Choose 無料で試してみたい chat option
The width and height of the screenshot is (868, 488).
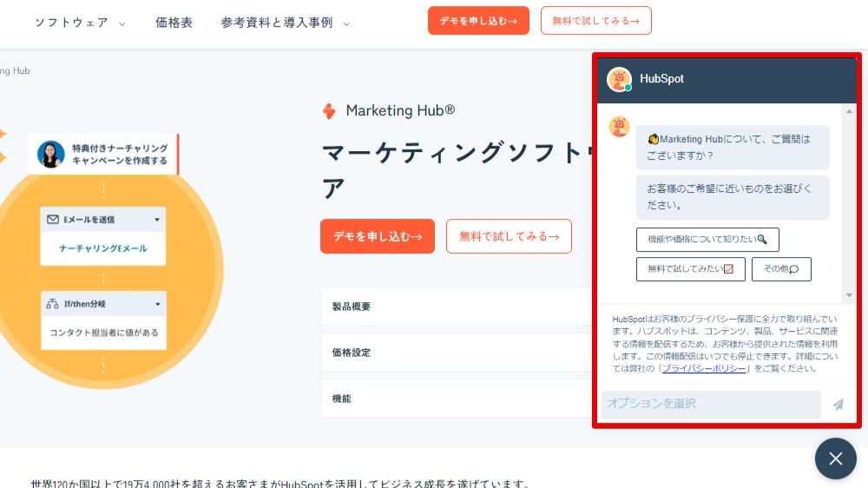coord(690,269)
